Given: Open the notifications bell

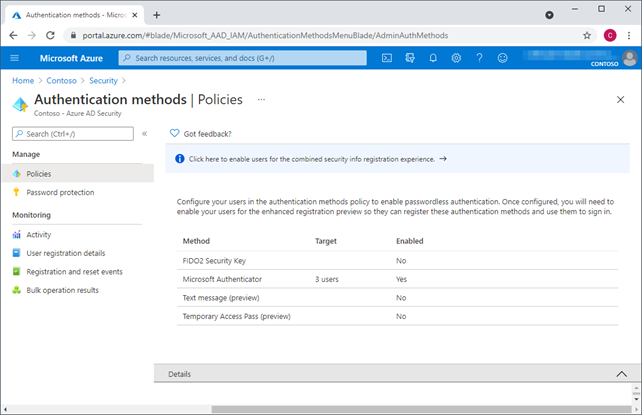Looking at the screenshot, I should 433,58.
